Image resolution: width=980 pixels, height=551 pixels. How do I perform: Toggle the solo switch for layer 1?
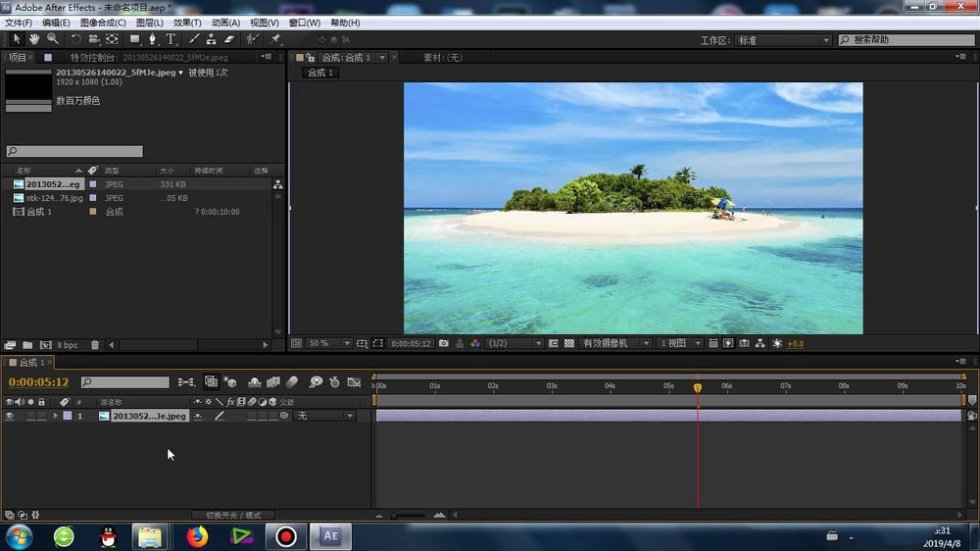pos(30,417)
